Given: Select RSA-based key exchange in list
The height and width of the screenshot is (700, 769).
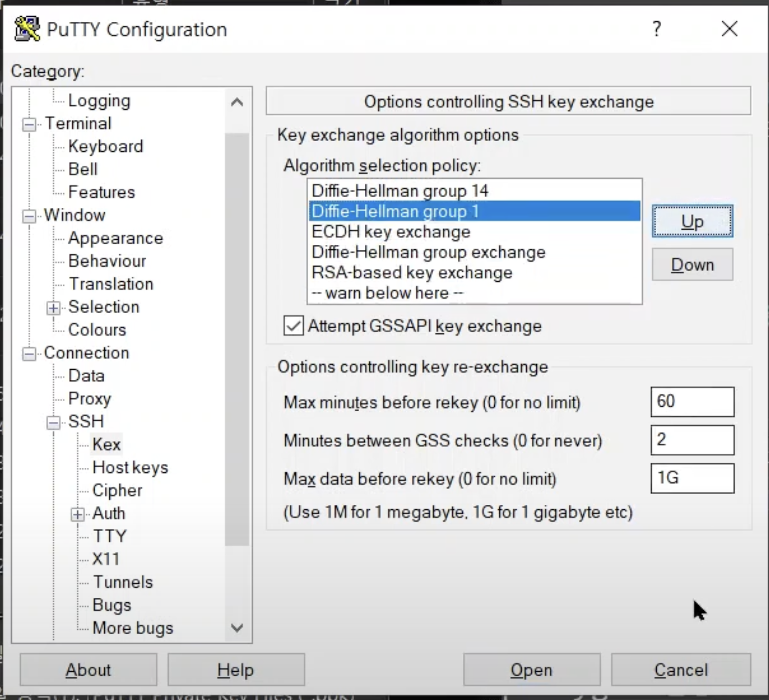Looking at the screenshot, I should [474, 273].
